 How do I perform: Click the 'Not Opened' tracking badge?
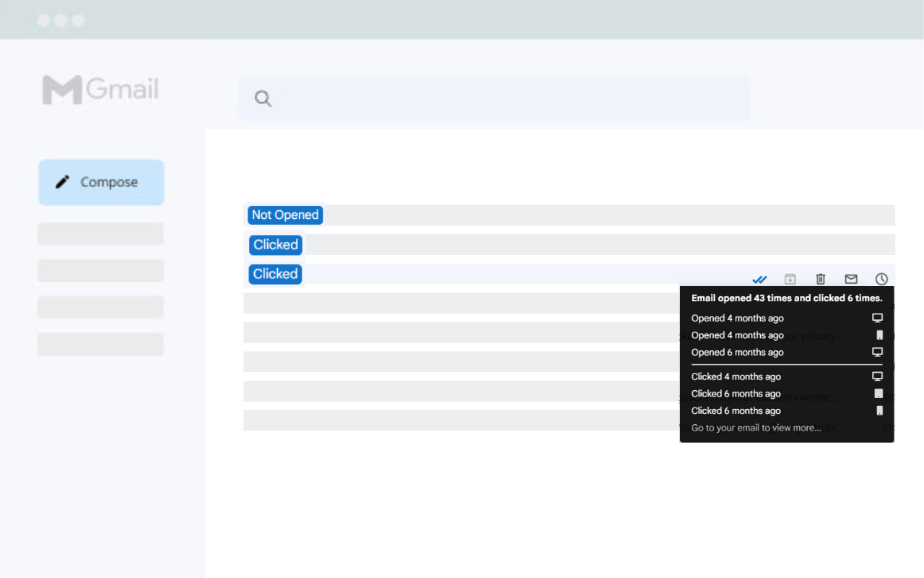pos(284,215)
